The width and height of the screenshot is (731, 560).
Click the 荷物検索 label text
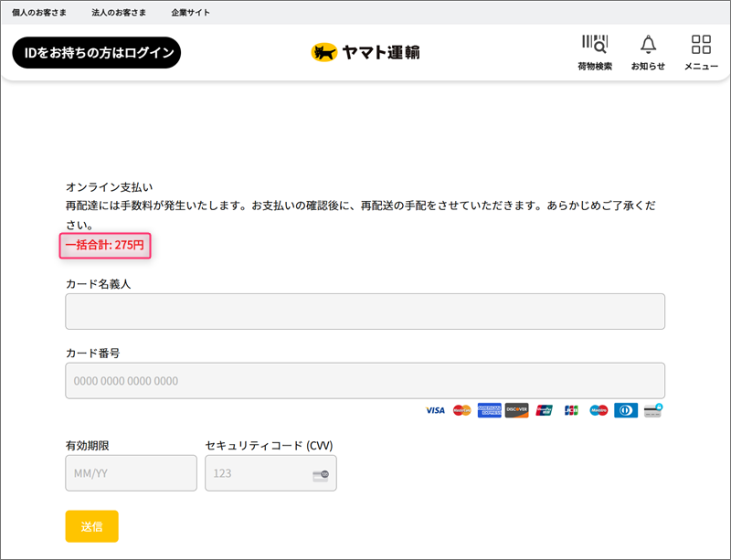595,66
